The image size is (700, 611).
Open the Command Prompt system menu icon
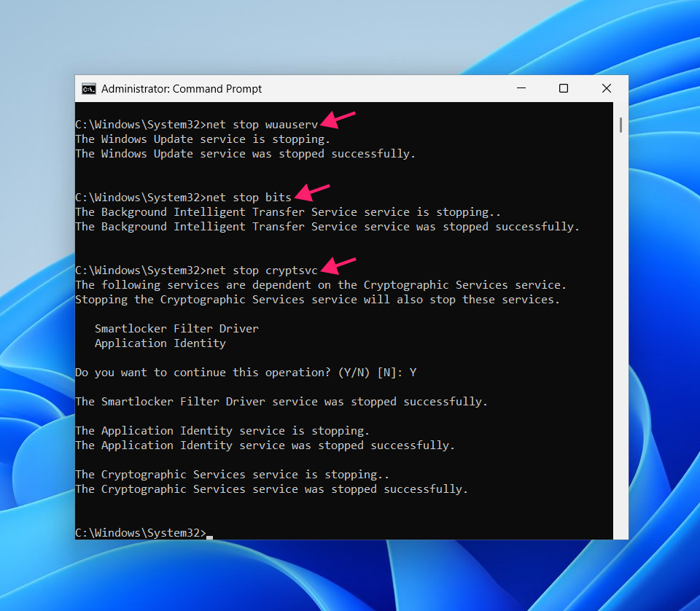click(89, 89)
